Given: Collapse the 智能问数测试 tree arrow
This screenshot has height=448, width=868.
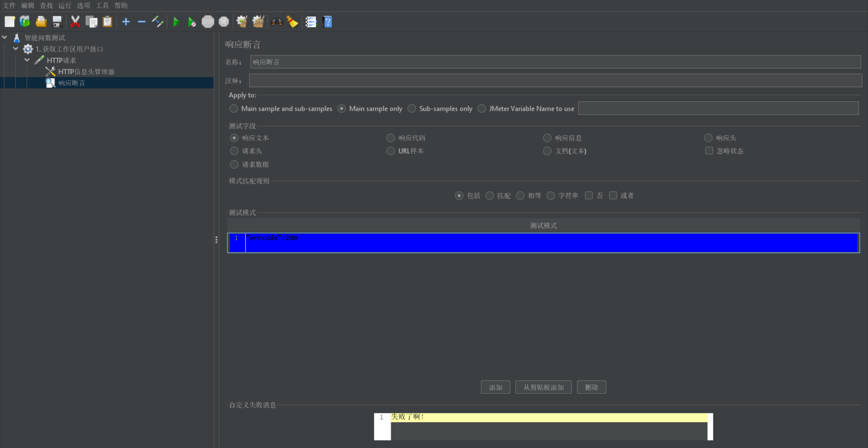Looking at the screenshot, I should [5, 37].
